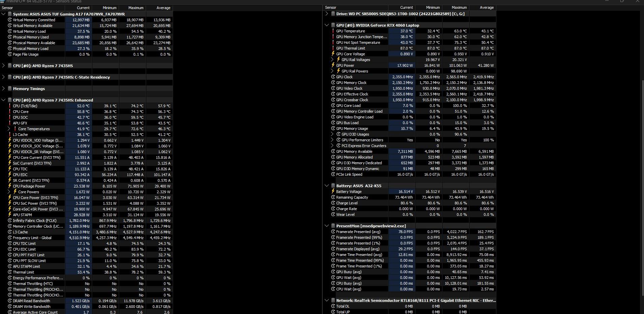Click the icon beside Framerate Presented (avg)
This screenshot has height=314, width=644.
pos(333,232)
